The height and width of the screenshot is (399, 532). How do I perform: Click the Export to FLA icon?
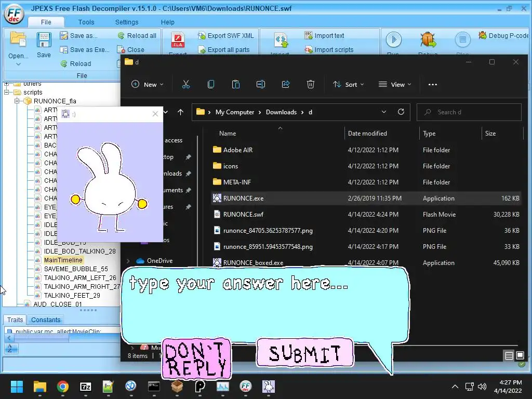point(178,41)
